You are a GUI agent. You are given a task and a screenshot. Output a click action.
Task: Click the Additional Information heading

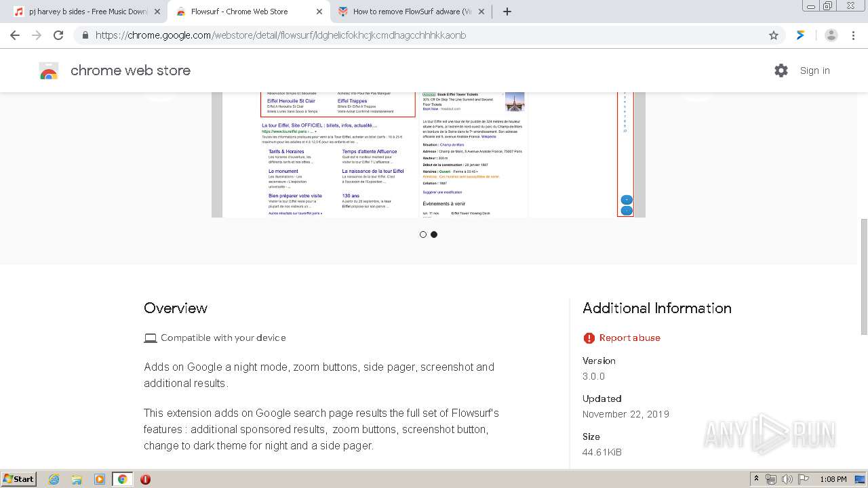tap(657, 308)
